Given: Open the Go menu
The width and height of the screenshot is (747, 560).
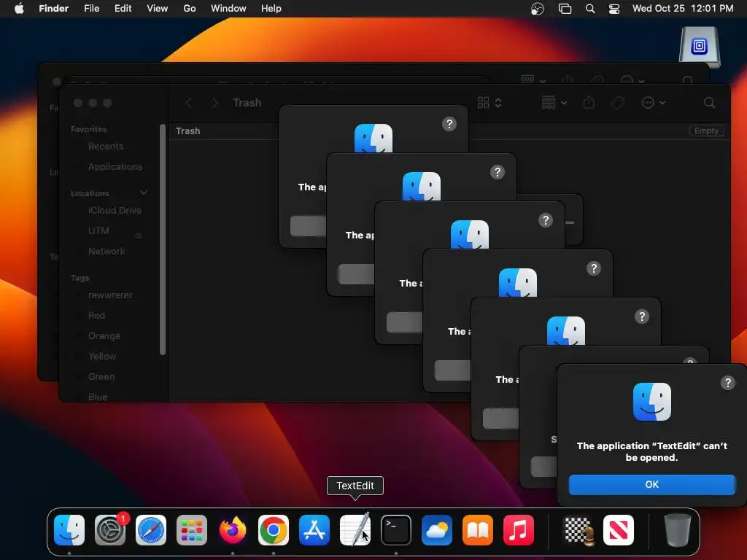Looking at the screenshot, I should click(190, 9).
